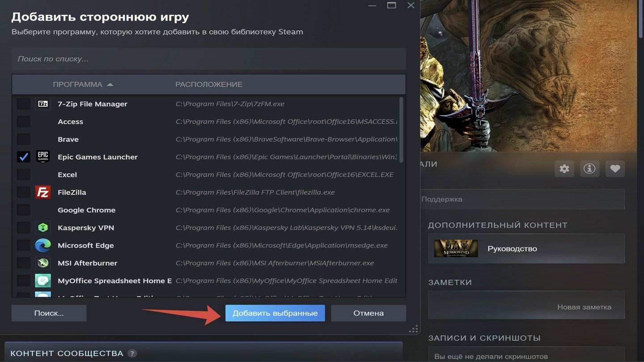This screenshot has height=362, width=644.
Task: Check the Kaspersky VPN checkbox
Action: [x=23, y=227]
